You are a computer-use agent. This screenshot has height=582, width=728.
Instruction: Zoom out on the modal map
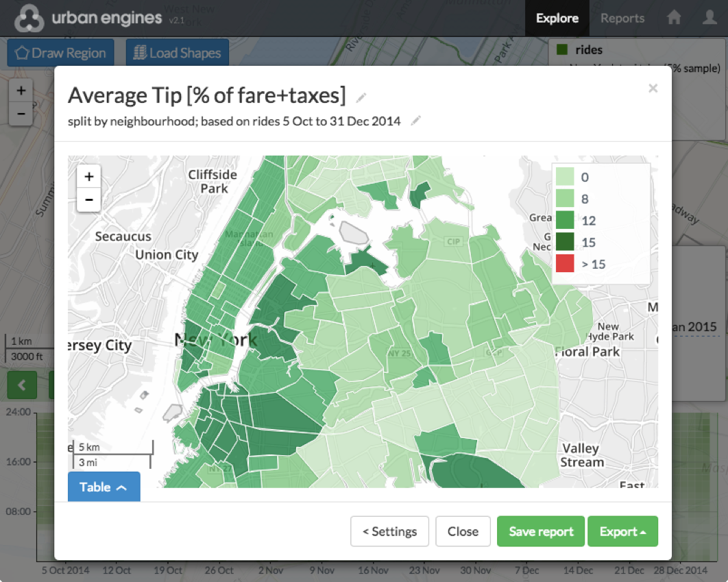[x=89, y=200]
